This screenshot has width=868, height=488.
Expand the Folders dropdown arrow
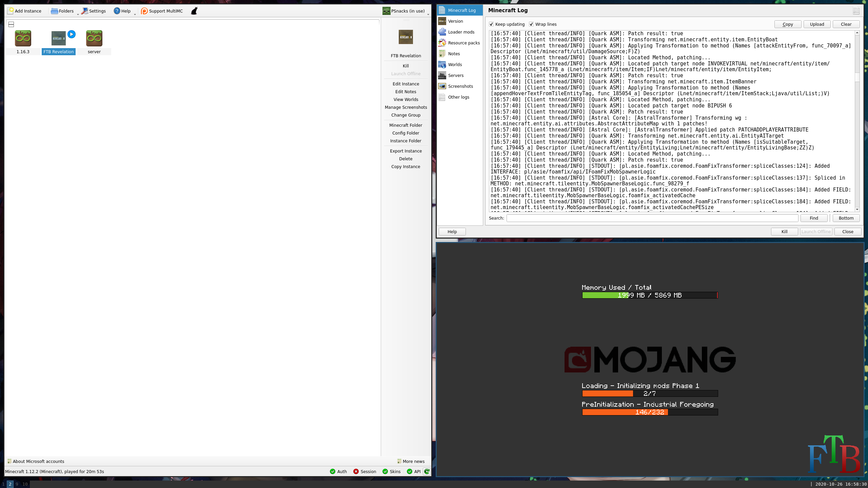click(x=78, y=14)
